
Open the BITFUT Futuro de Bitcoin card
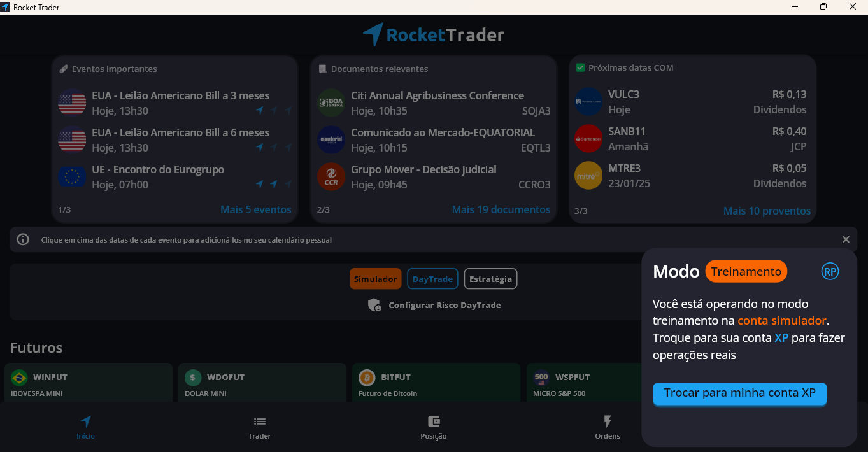pyautogui.click(x=436, y=382)
